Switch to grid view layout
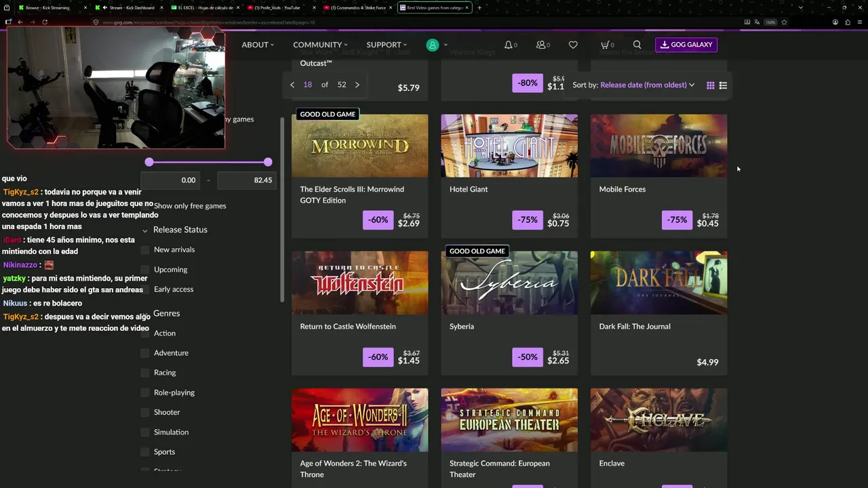The width and height of the screenshot is (868, 488). pos(710,85)
